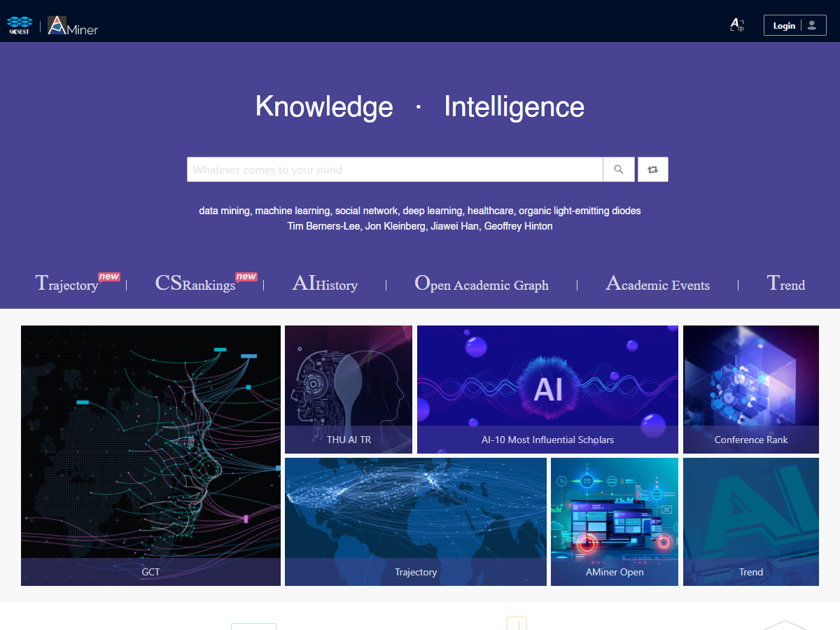Open the Conference Rank tile
Image resolution: width=840 pixels, height=630 pixels.
[x=751, y=389]
